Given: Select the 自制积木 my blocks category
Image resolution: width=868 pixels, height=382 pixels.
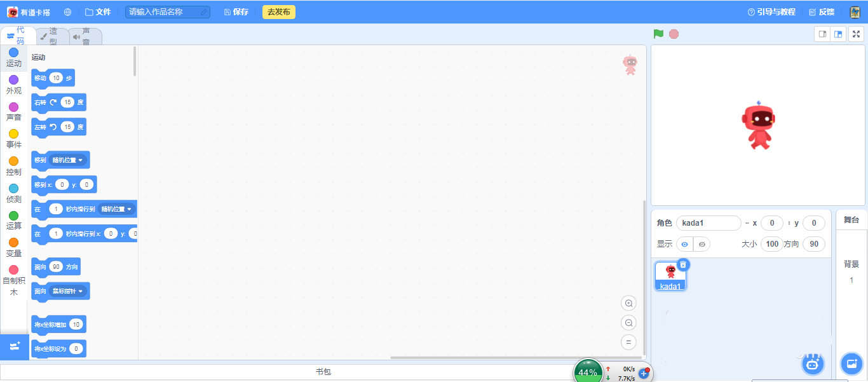Looking at the screenshot, I should tap(14, 281).
